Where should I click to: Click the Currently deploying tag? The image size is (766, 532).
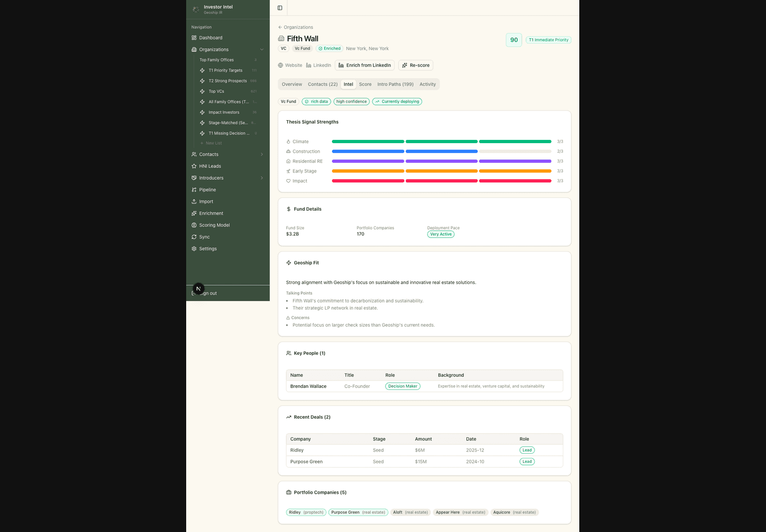[x=397, y=102]
